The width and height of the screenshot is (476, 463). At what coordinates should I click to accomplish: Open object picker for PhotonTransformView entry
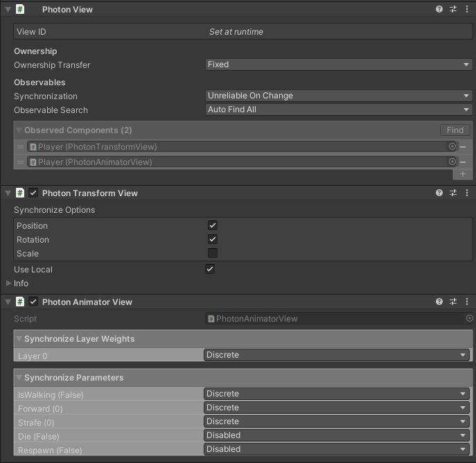coord(452,146)
